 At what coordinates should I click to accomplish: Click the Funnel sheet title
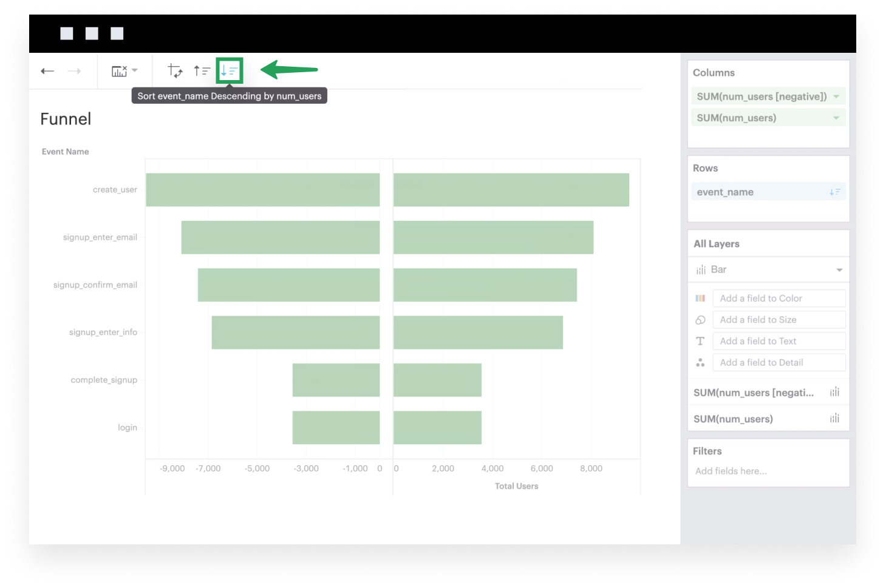click(65, 119)
